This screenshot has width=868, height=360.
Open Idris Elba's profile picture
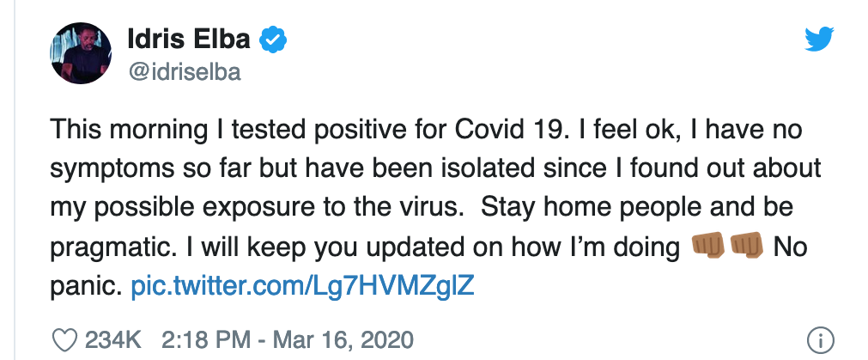pyautogui.click(x=82, y=53)
